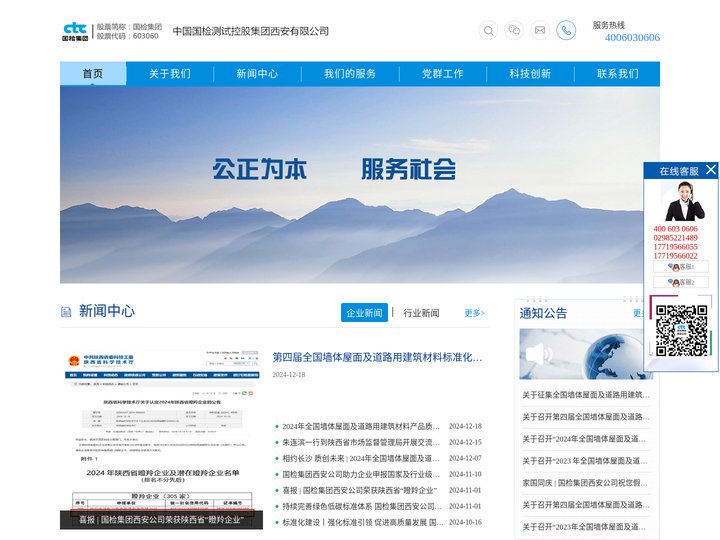This screenshot has width=720, height=540.
Task: Open news 相约长沙 质创未来
Action: click(361, 458)
